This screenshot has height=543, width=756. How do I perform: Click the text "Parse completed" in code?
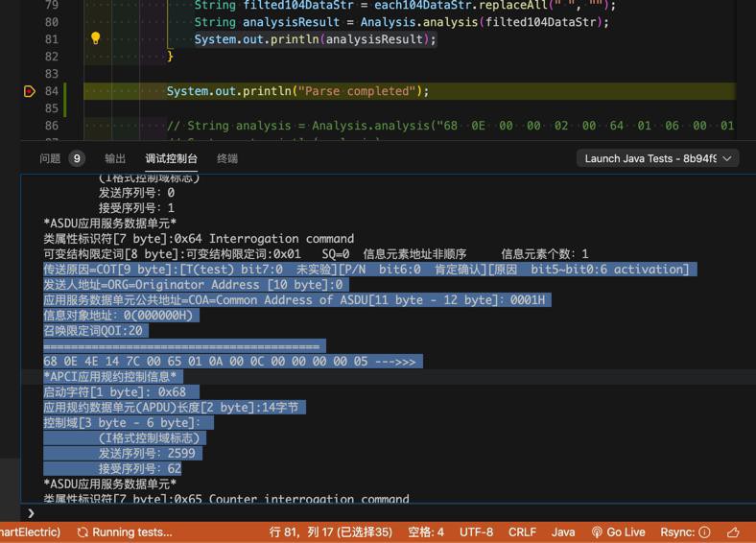point(357,91)
